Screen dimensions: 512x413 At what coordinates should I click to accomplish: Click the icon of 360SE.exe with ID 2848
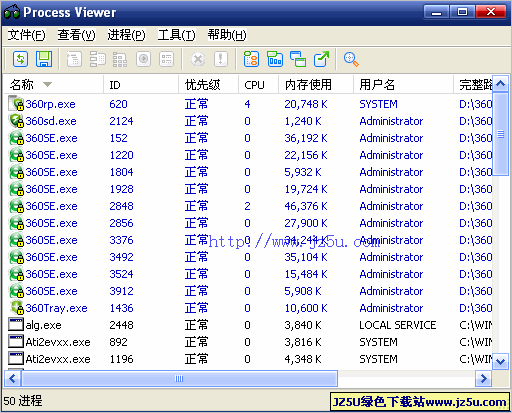16,206
